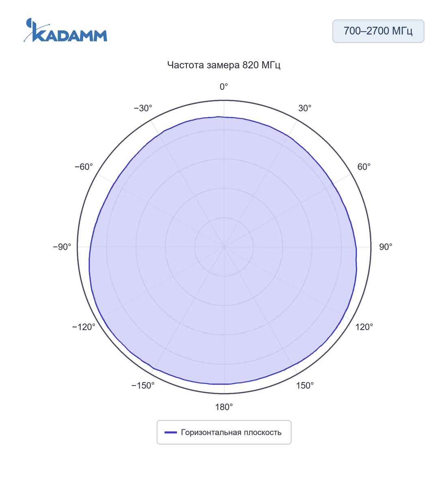Click the 120° angle label
This screenshot has height=491, width=448.
pos(364,327)
